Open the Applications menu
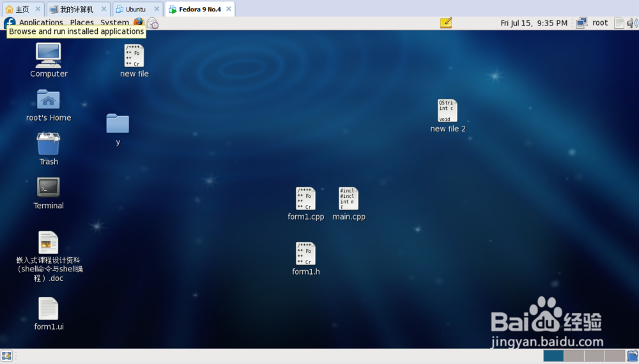Image resolution: width=639 pixels, height=364 pixels. (41, 22)
